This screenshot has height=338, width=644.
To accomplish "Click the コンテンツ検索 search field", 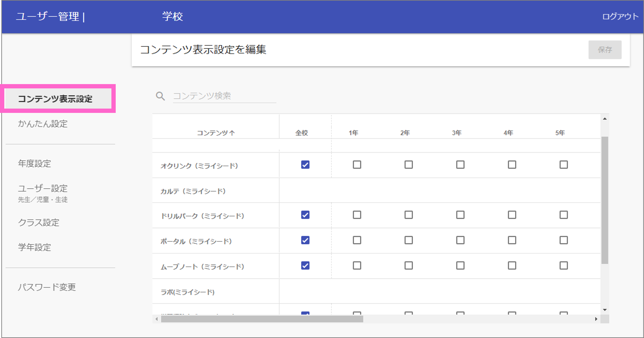I will pos(224,96).
